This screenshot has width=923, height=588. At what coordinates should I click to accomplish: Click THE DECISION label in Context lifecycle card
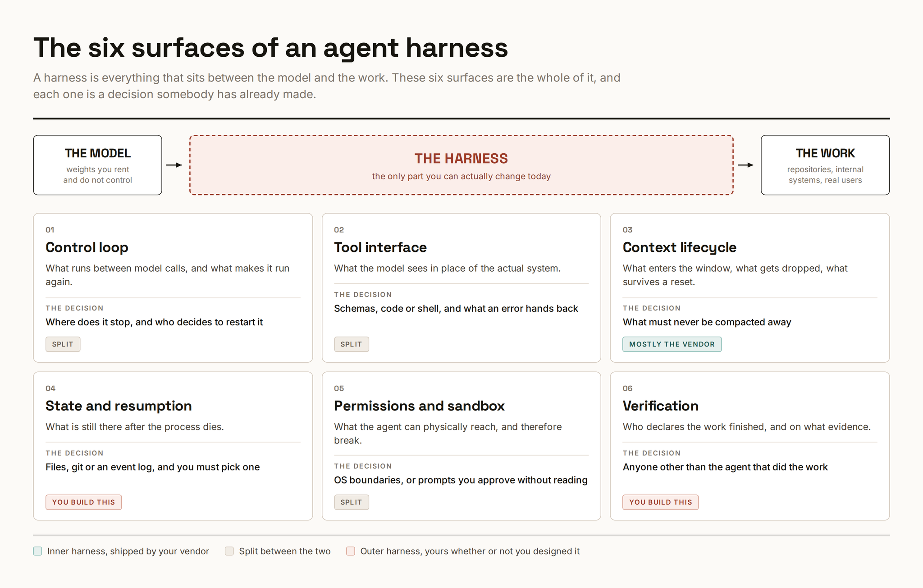pyautogui.click(x=652, y=308)
